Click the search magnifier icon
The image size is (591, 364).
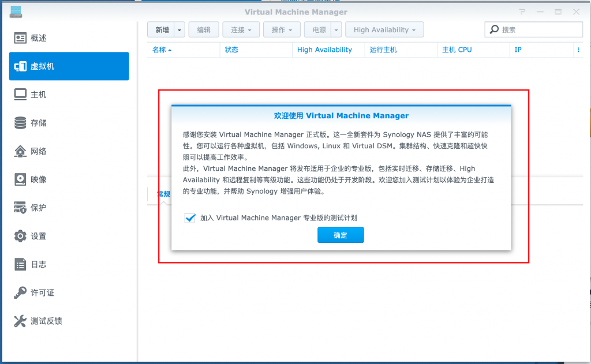coord(494,29)
